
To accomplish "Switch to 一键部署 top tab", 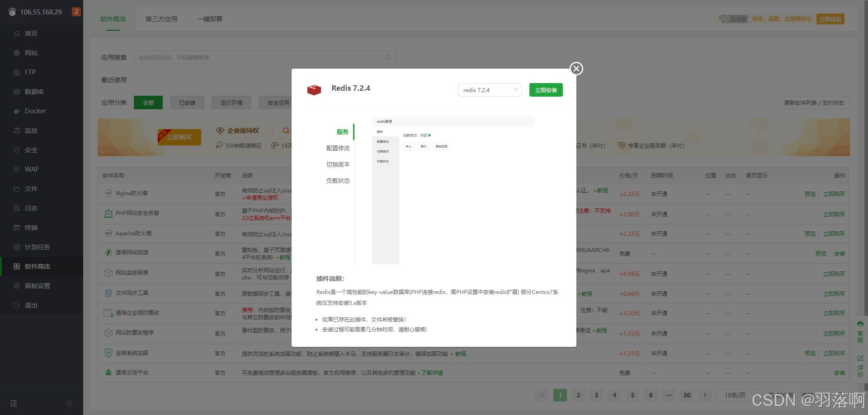I will (210, 19).
